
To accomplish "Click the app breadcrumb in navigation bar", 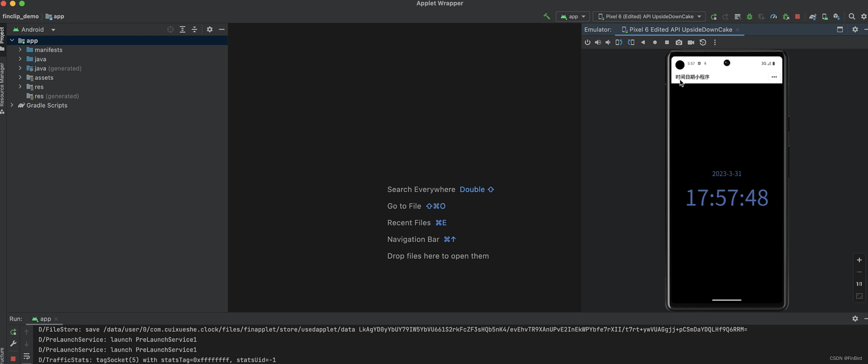I will [x=55, y=16].
